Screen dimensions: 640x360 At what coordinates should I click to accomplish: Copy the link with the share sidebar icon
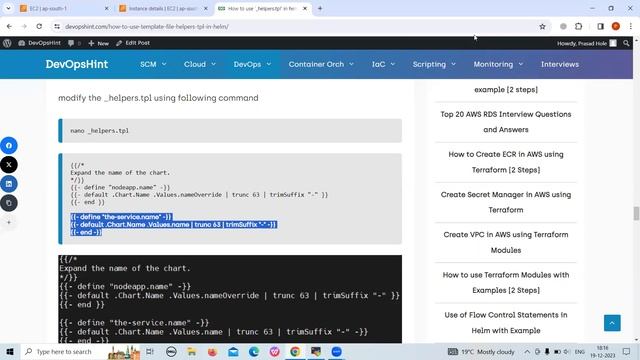click(9, 203)
